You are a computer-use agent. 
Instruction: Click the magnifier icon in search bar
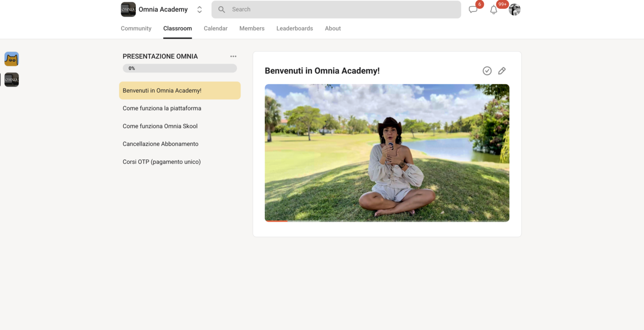tap(221, 9)
